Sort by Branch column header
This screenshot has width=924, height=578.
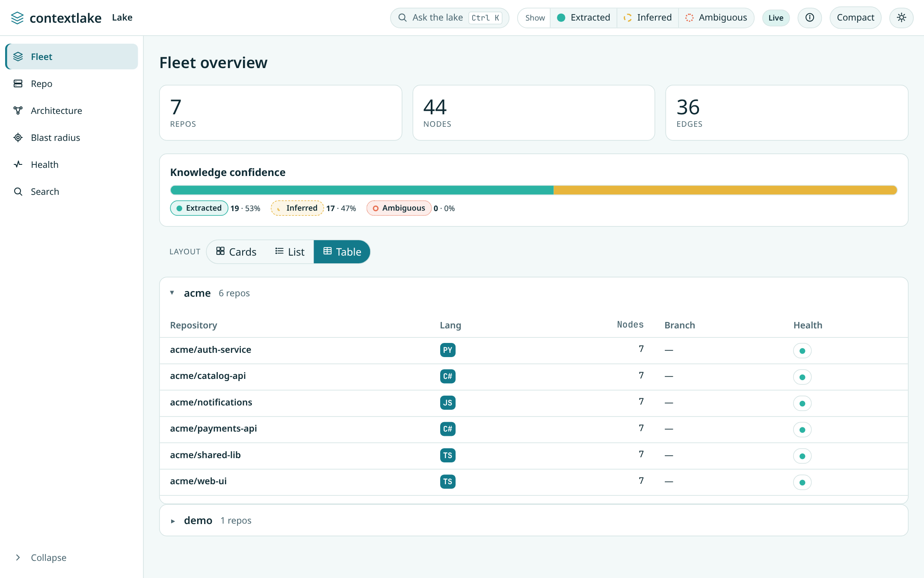pyautogui.click(x=680, y=325)
